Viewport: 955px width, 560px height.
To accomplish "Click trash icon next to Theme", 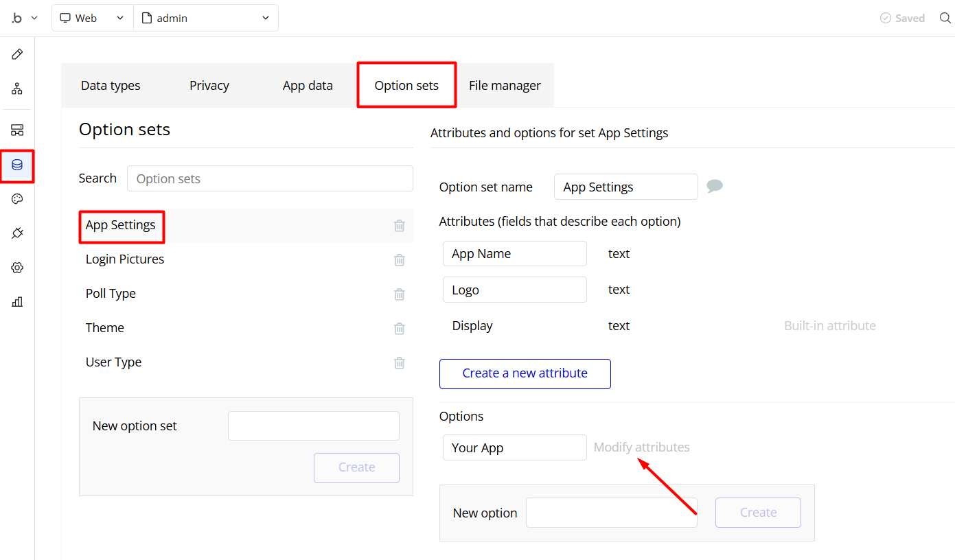I will (399, 329).
